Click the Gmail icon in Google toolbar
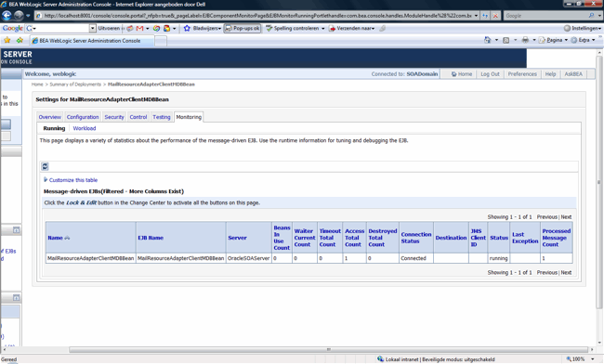 (139, 28)
